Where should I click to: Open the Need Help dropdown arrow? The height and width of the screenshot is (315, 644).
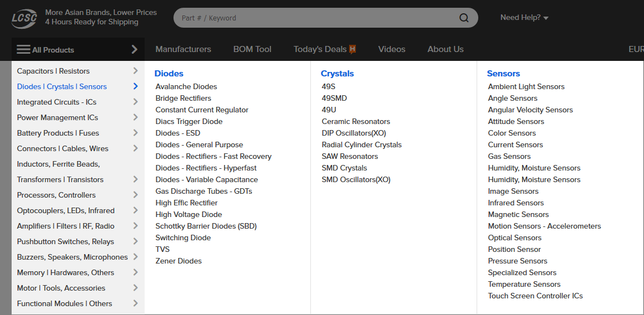coord(546,18)
